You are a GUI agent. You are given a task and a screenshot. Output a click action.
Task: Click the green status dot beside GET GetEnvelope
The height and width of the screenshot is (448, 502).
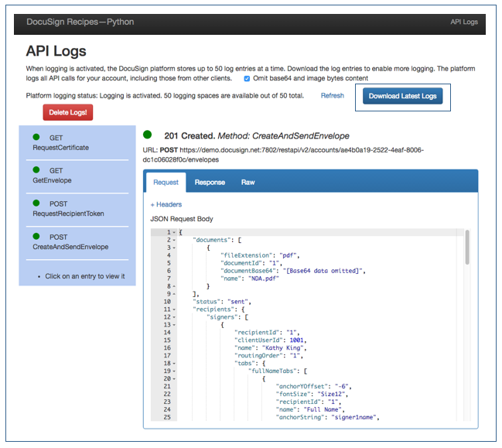click(36, 169)
